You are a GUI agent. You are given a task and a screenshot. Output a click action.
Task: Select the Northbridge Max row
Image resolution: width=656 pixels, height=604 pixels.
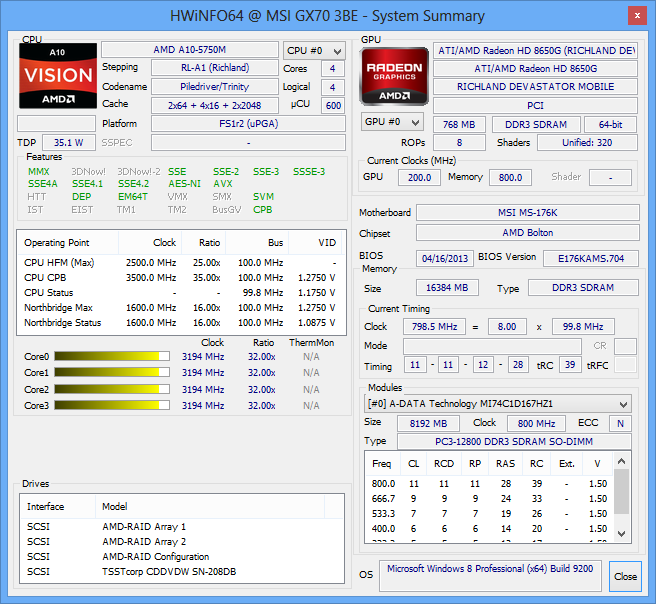pos(180,308)
